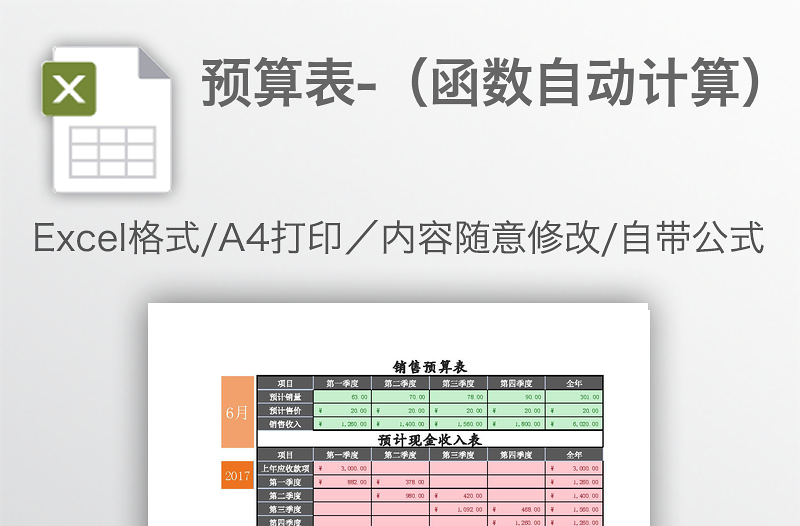Click the orange 2017 block
Screen dimensions: 800x526
[x=238, y=475]
